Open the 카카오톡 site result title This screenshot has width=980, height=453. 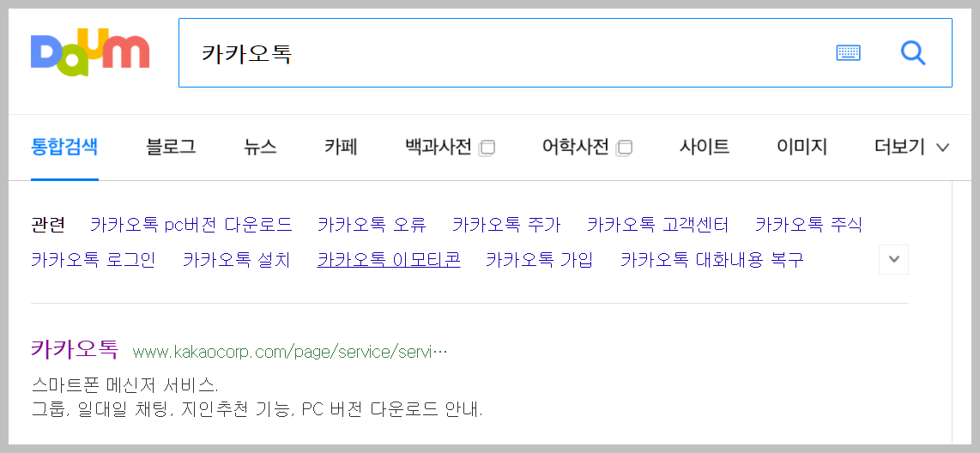pyautogui.click(x=75, y=349)
